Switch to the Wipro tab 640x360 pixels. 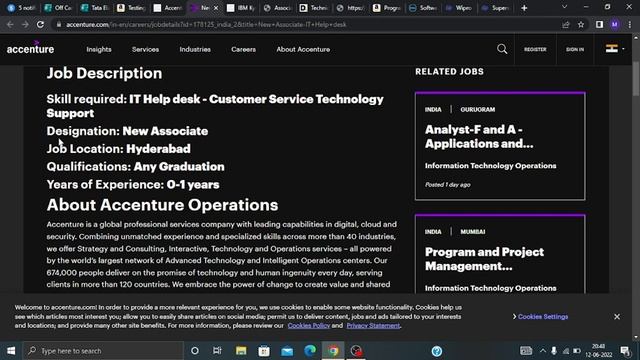(459, 8)
